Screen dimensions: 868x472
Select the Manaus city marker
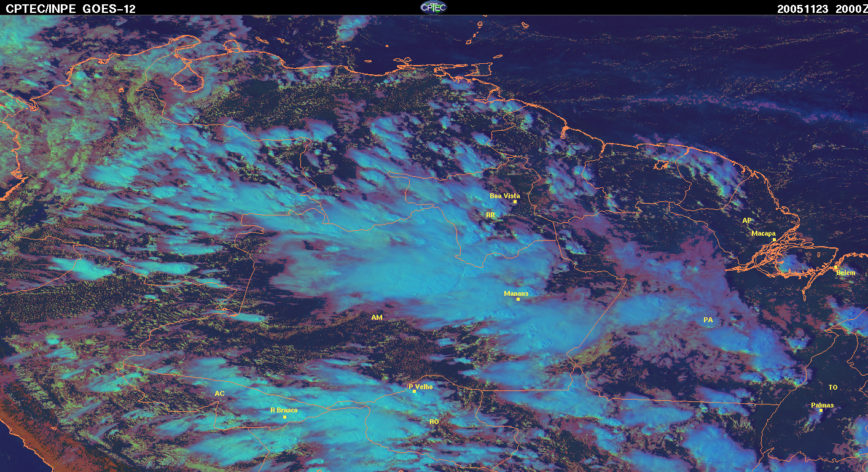point(518,300)
